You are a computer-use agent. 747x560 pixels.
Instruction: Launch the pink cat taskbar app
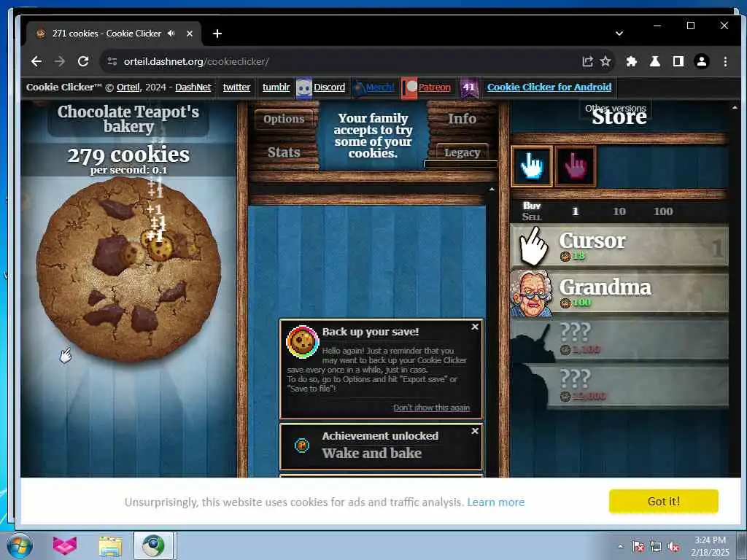click(65, 545)
